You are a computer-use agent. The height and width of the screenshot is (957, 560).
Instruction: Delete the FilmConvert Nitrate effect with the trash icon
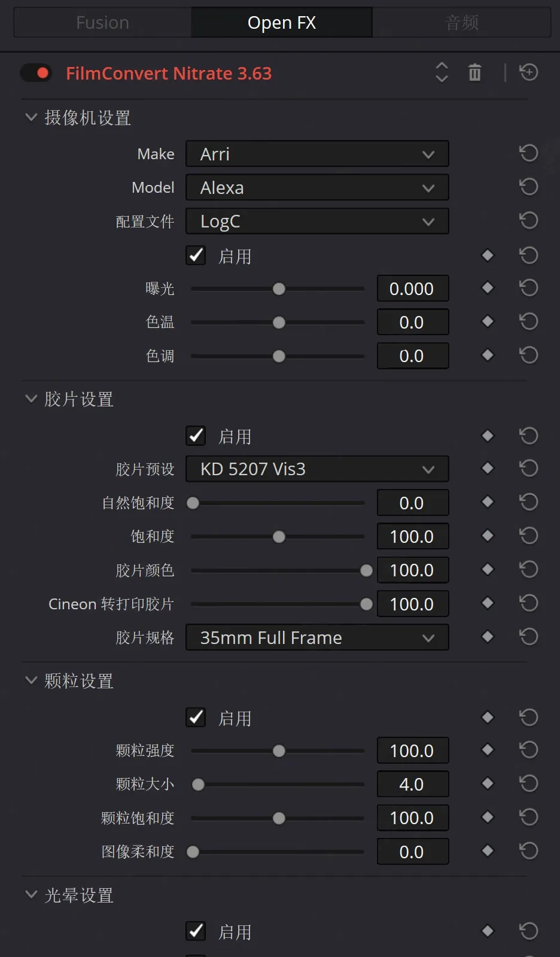click(474, 73)
